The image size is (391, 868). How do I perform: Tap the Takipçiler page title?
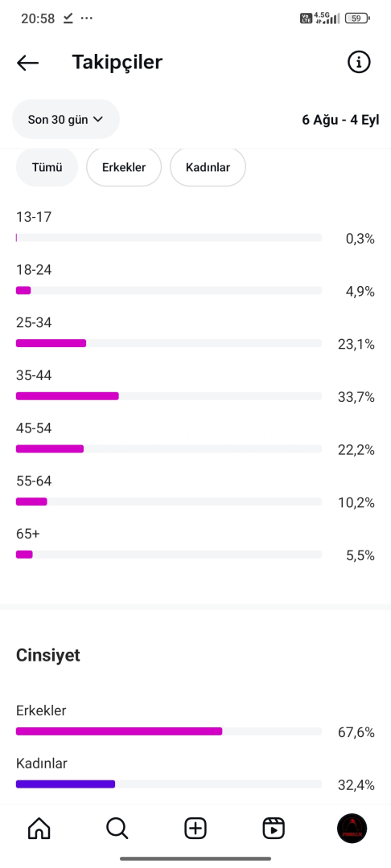coord(117,63)
